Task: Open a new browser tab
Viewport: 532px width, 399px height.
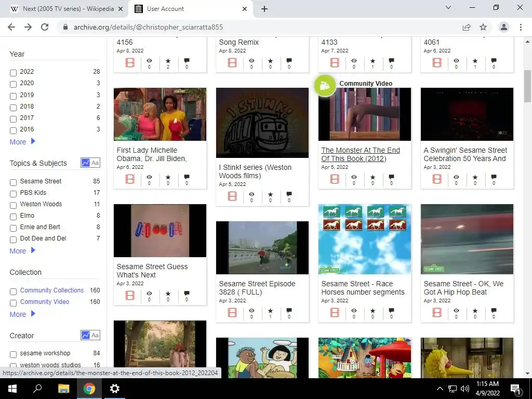Action: point(264,9)
